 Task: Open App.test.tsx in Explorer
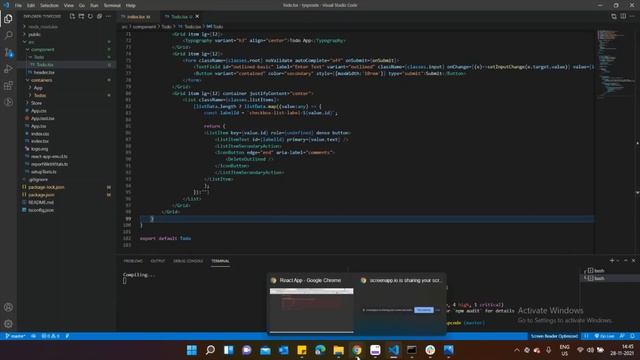pyautogui.click(x=42, y=118)
